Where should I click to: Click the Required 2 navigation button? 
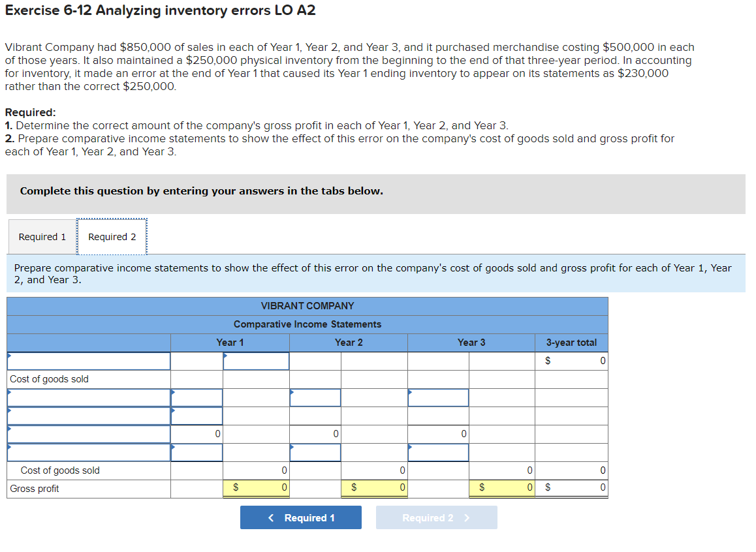tap(436, 517)
